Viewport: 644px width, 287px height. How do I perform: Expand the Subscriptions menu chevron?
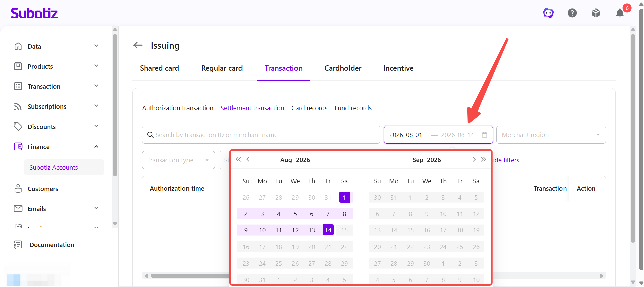click(x=96, y=106)
